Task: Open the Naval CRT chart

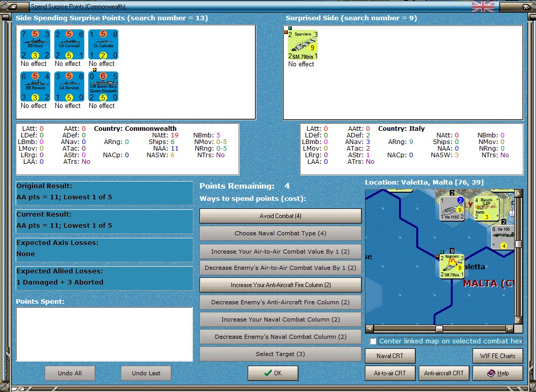Action: click(x=390, y=356)
